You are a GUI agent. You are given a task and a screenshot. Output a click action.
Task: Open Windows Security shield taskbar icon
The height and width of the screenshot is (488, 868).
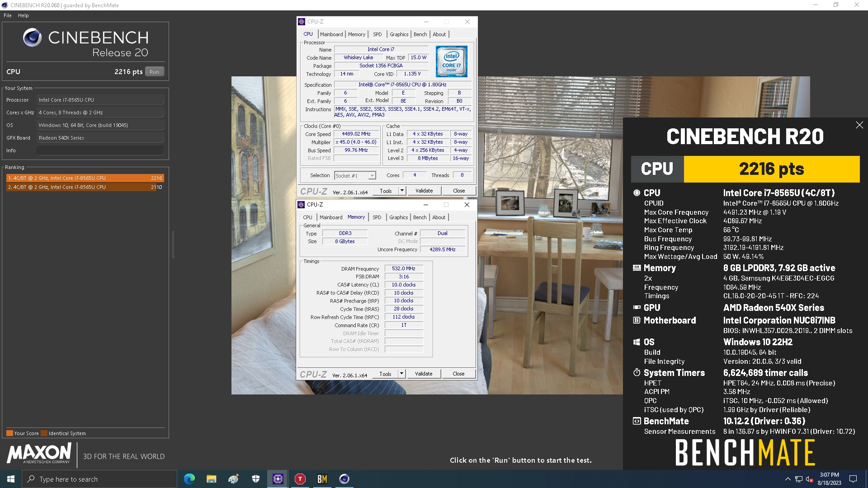click(x=255, y=479)
